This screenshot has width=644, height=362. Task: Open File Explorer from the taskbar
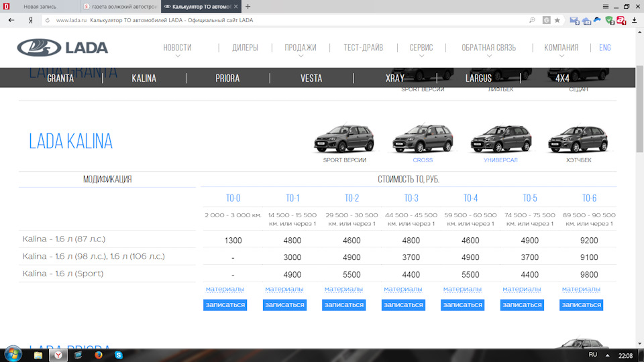coord(38,355)
